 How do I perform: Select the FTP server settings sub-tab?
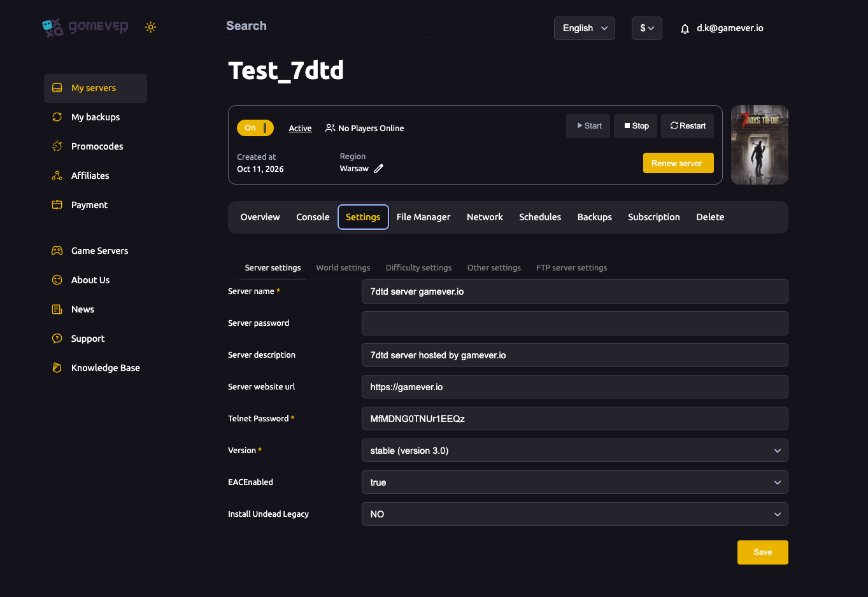[572, 268]
